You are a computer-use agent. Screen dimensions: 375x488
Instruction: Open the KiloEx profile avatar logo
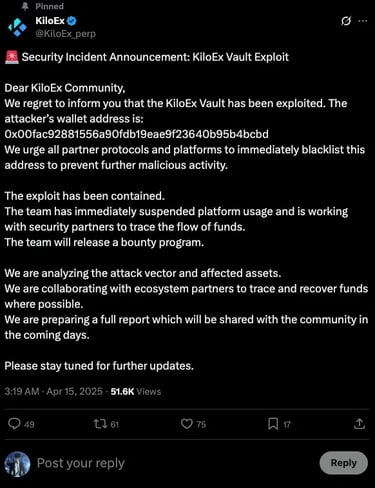pyautogui.click(x=17, y=27)
